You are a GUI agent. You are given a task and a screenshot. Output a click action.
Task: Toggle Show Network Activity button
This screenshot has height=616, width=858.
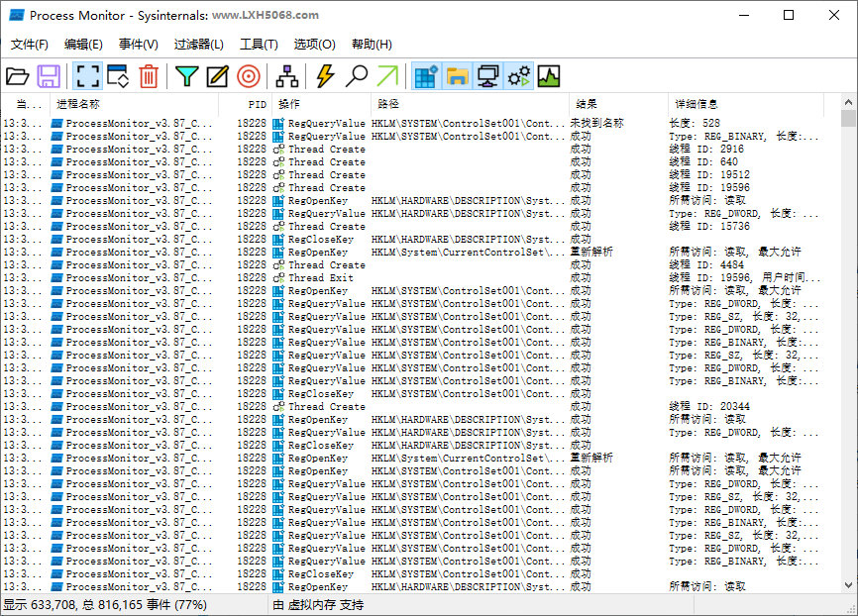tap(487, 76)
